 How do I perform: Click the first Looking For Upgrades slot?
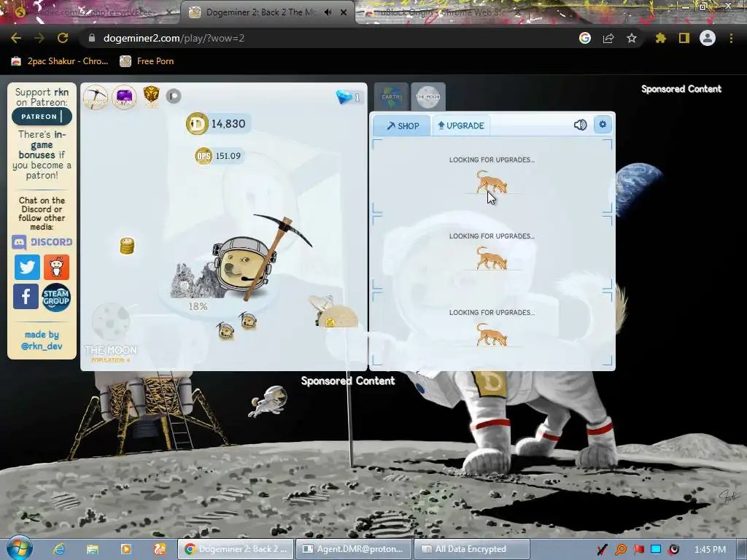(x=492, y=176)
